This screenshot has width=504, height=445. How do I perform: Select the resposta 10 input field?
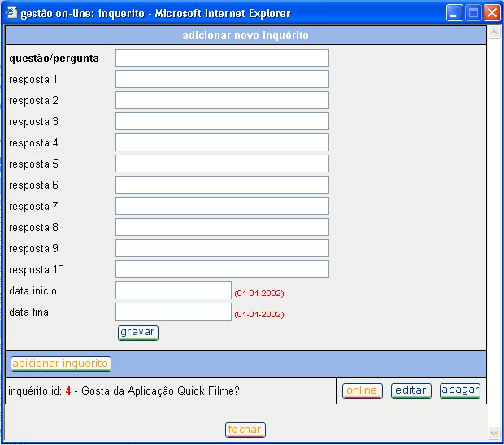222,269
